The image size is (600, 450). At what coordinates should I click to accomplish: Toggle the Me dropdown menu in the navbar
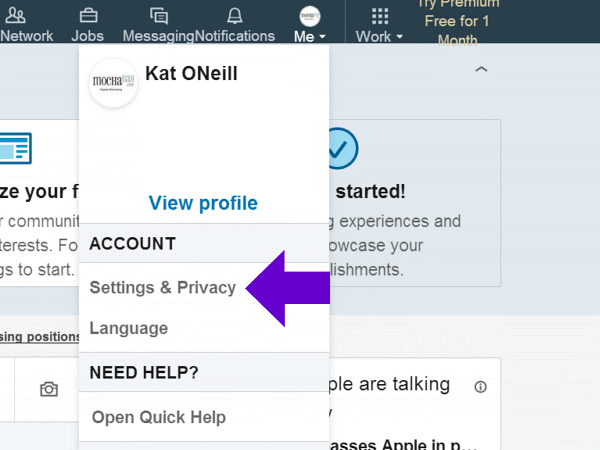click(310, 36)
